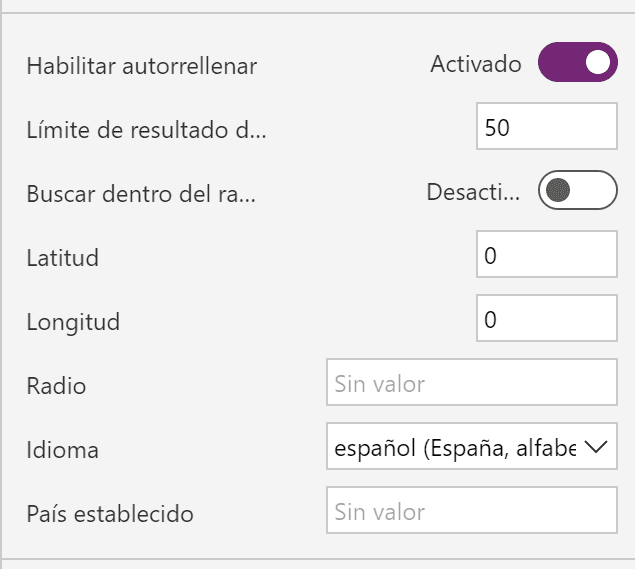
Task: Open the Idioma language dropdown
Action: coord(472,446)
